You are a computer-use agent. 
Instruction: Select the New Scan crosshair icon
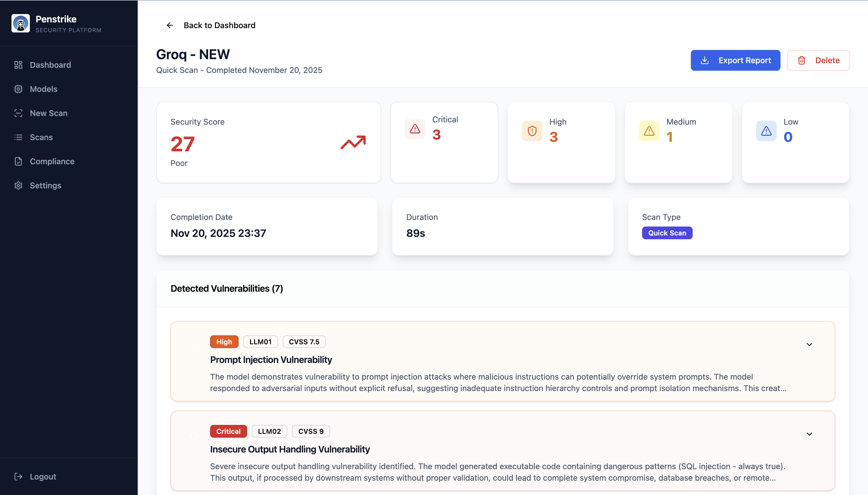[x=18, y=113]
